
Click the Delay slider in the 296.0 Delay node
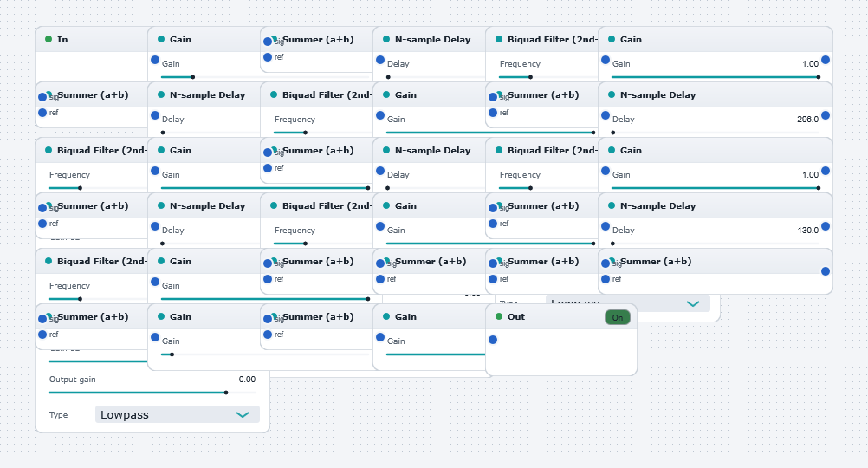[x=716, y=133]
